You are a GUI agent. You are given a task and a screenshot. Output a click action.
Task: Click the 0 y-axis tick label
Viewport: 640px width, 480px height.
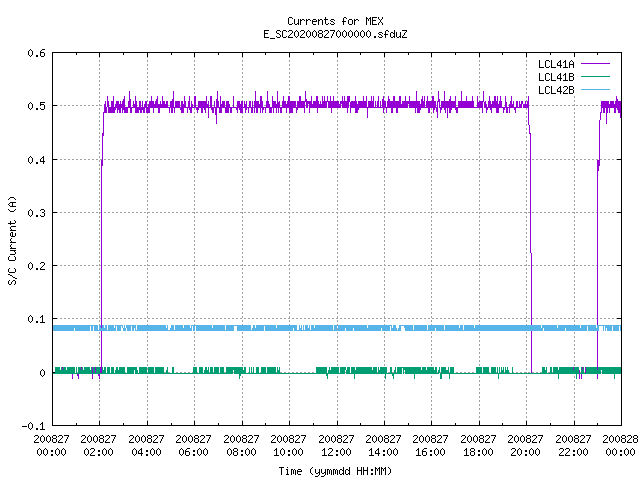click(x=42, y=373)
